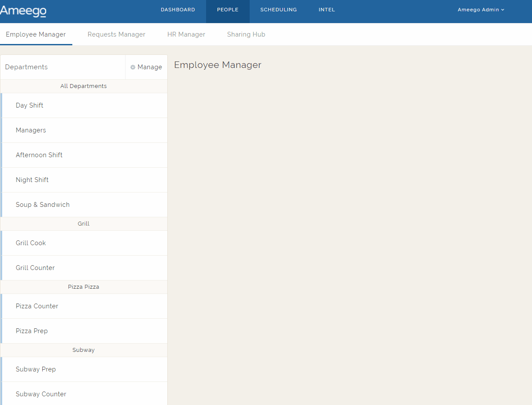The height and width of the screenshot is (405, 532).
Task: Select the People menu item
Action: click(227, 10)
